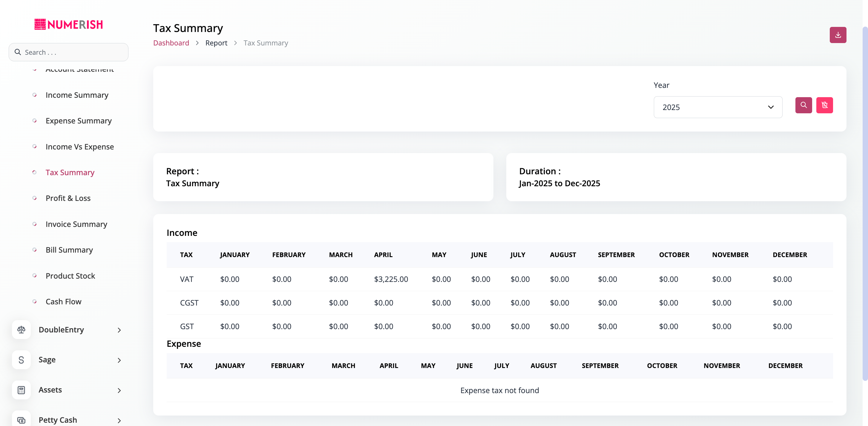Viewport: 868px width, 426px height.
Task: Select Tax Summary in sidebar
Action: click(x=70, y=172)
